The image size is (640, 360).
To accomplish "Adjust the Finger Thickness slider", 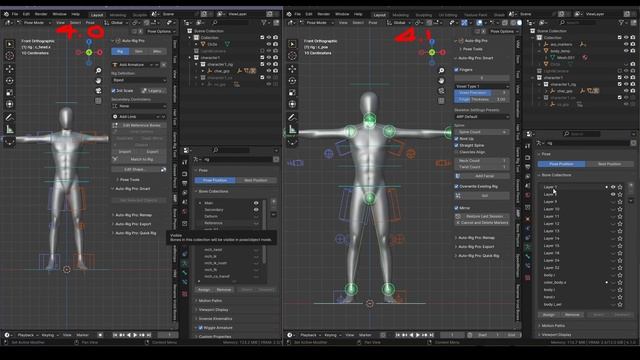I will pos(482,99).
